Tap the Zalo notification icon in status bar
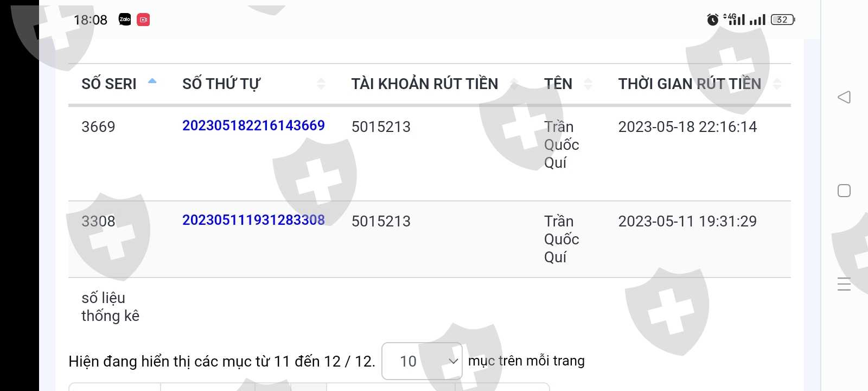Viewport: 868px width, 391px height. pyautogui.click(x=125, y=20)
